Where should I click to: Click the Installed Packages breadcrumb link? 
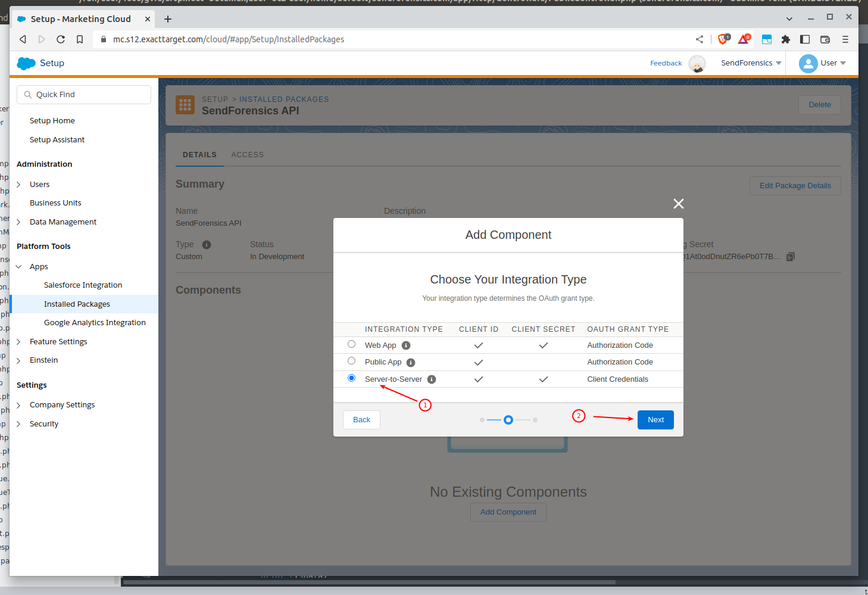coord(284,99)
